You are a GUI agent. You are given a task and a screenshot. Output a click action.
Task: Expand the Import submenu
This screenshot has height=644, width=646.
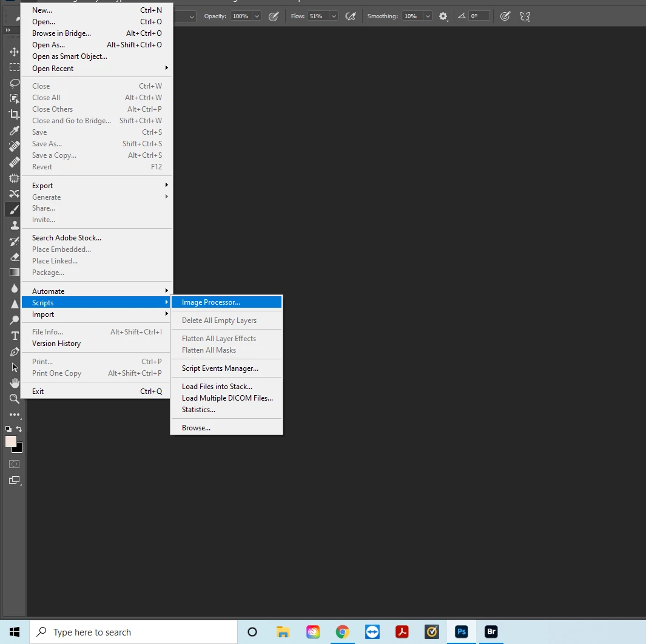(97, 314)
